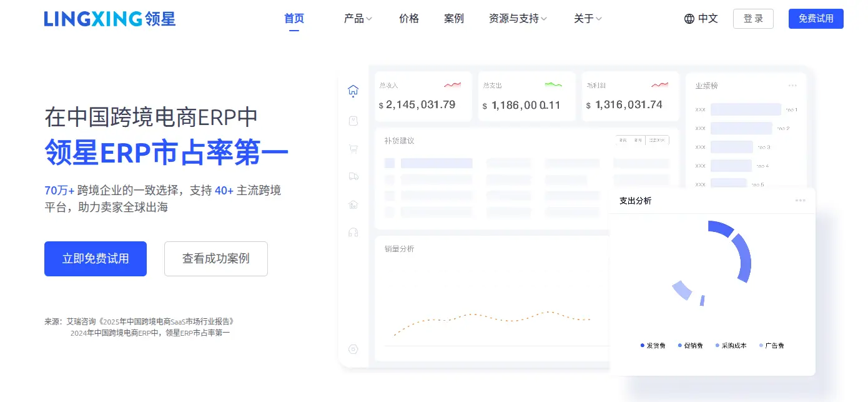Click the 总支出 value $1,186,000.11
This screenshot has height=402, width=868.
click(x=521, y=106)
